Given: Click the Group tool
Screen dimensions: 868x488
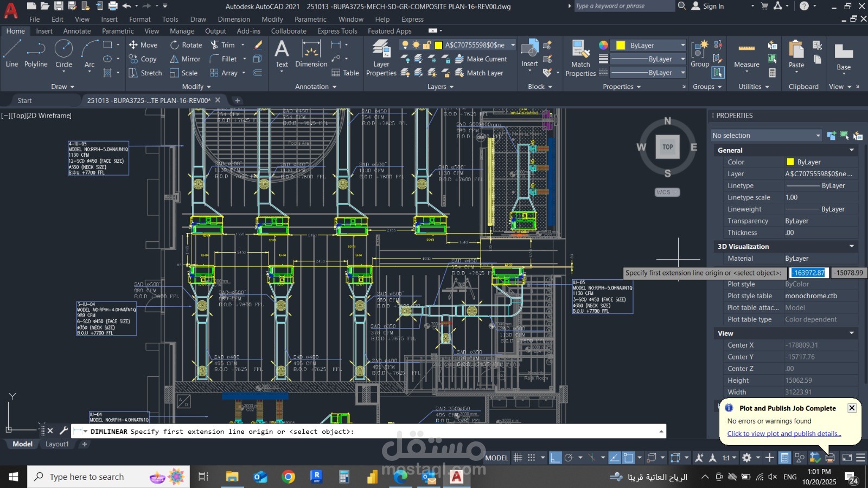Looking at the screenshot, I should tap(700, 54).
